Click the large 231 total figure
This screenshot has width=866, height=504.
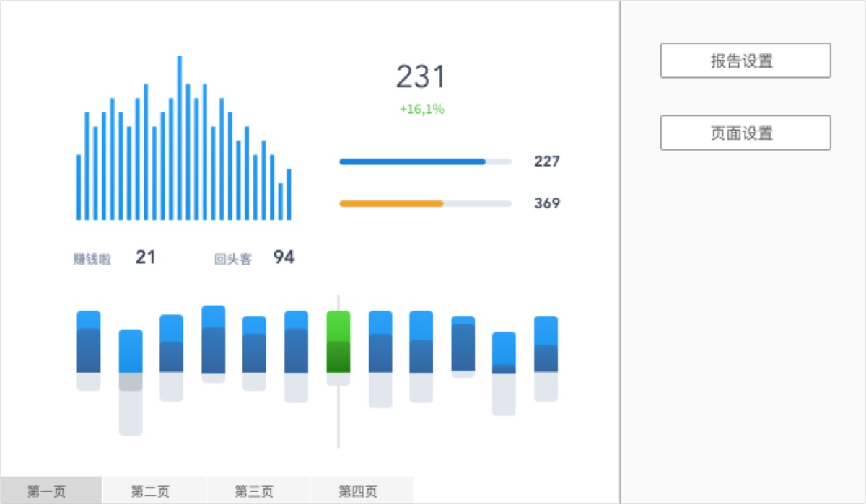[421, 77]
